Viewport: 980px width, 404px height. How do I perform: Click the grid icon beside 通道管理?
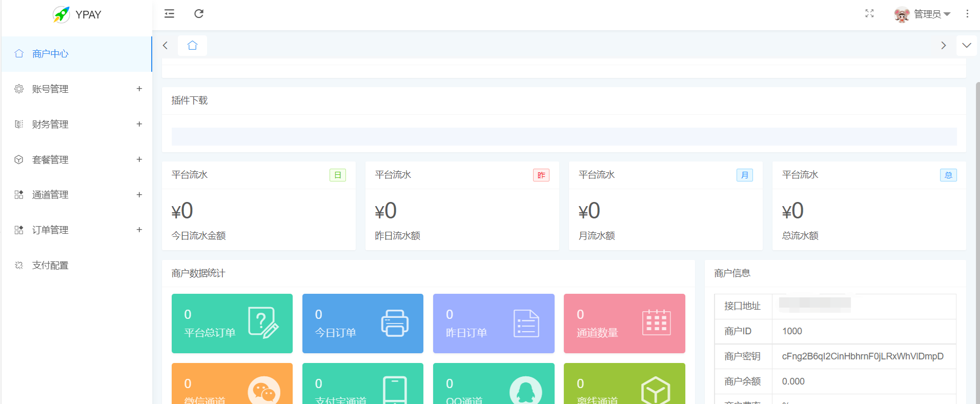pos(19,195)
